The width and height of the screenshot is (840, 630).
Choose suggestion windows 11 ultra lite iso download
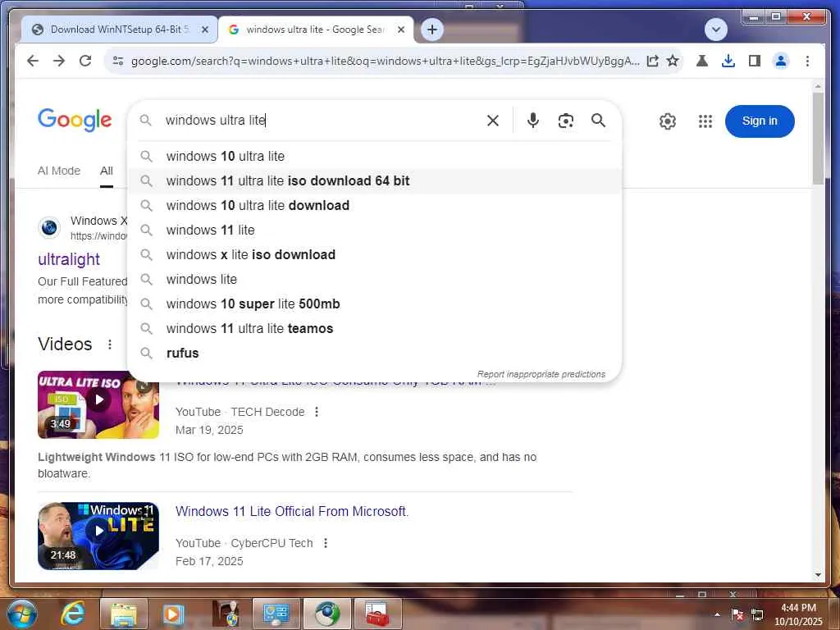pos(374,181)
